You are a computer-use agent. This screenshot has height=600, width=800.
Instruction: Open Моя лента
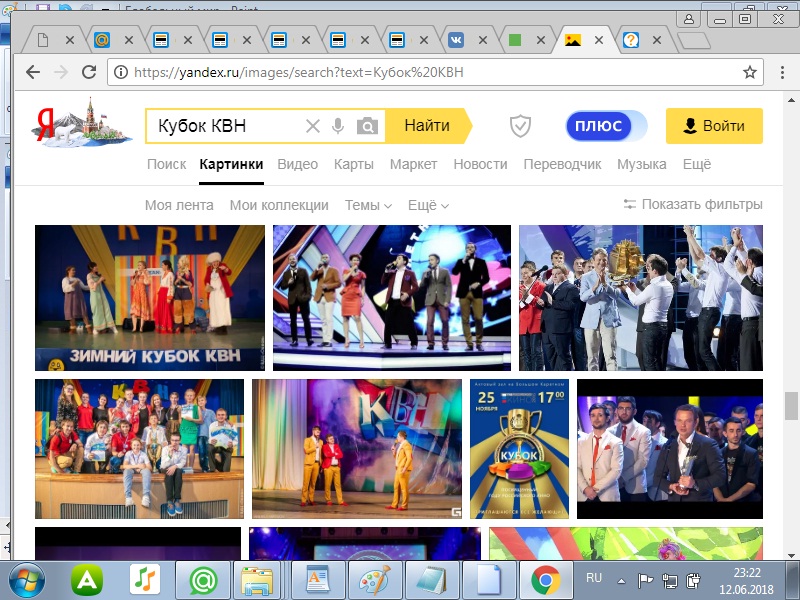click(x=179, y=205)
